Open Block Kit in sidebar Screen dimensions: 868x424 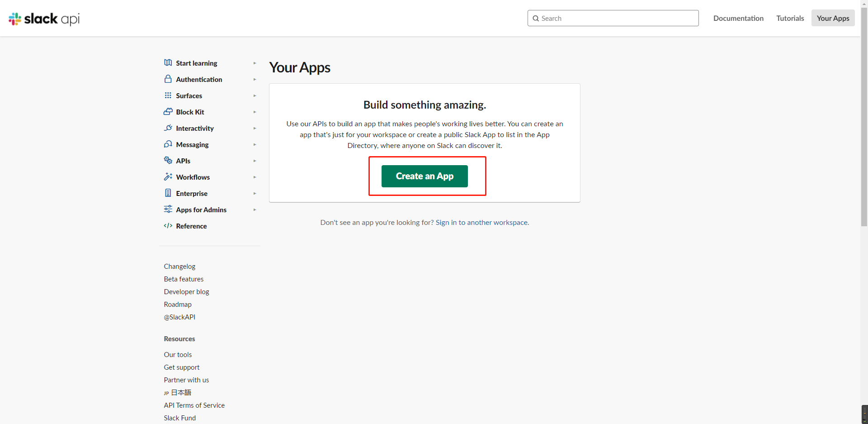click(190, 112)
